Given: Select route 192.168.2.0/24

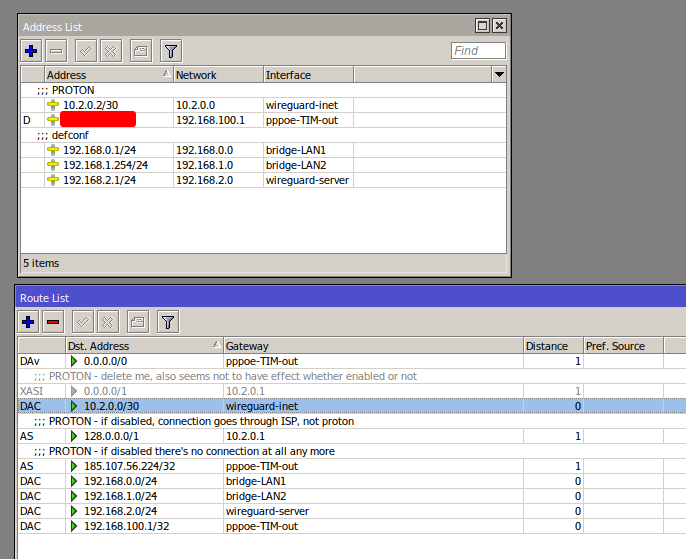Looking at the screenshot, I should tap(352, 511).
